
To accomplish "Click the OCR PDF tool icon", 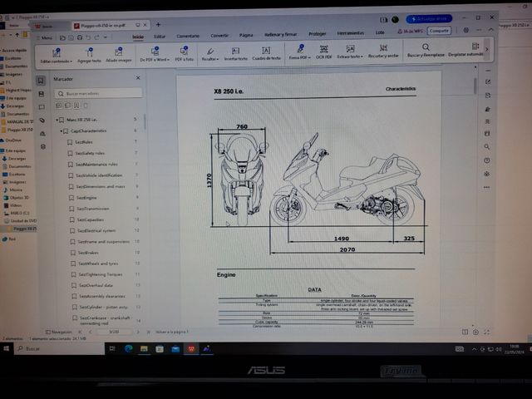I will pyautogui.click(x=323, y=52).
